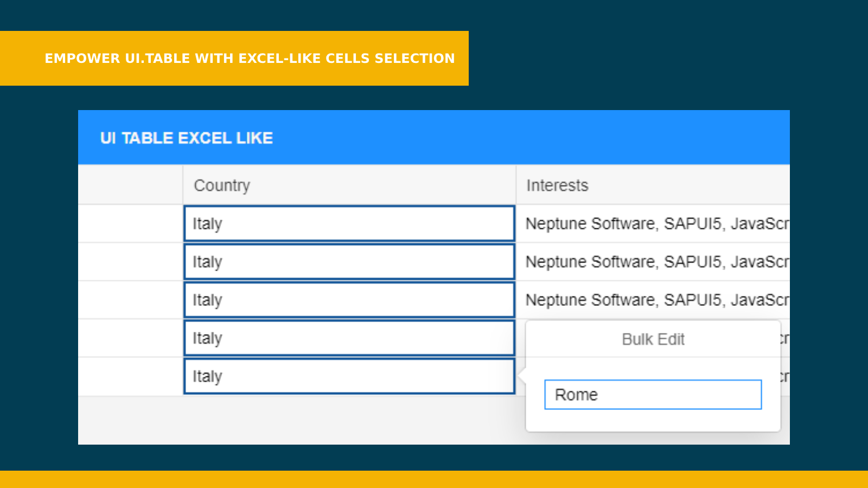Viewport: 868px width, 488px height.
Task: Select the first row Italy cell
Action: click(x=349, y=223)
